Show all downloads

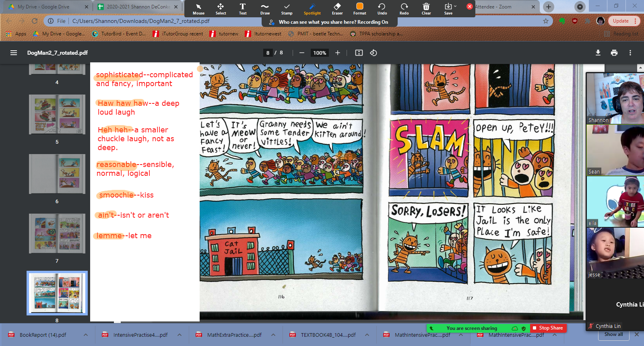click(x=613, y=334)
